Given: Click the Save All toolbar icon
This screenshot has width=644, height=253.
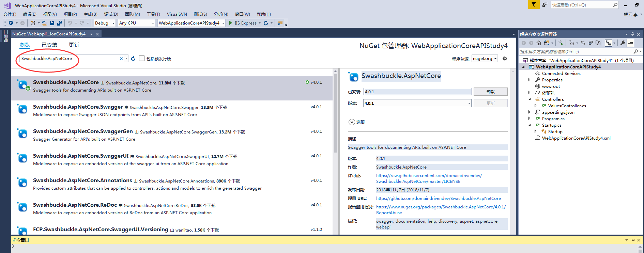Looking at the screenshot, I should coord(60,23).
